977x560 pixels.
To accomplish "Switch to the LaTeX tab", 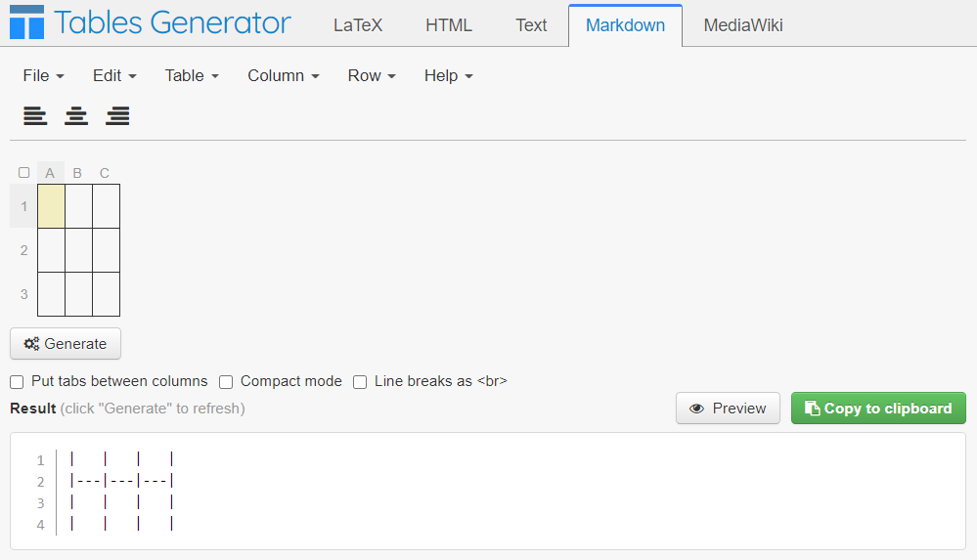I will (x=358, y=25).
